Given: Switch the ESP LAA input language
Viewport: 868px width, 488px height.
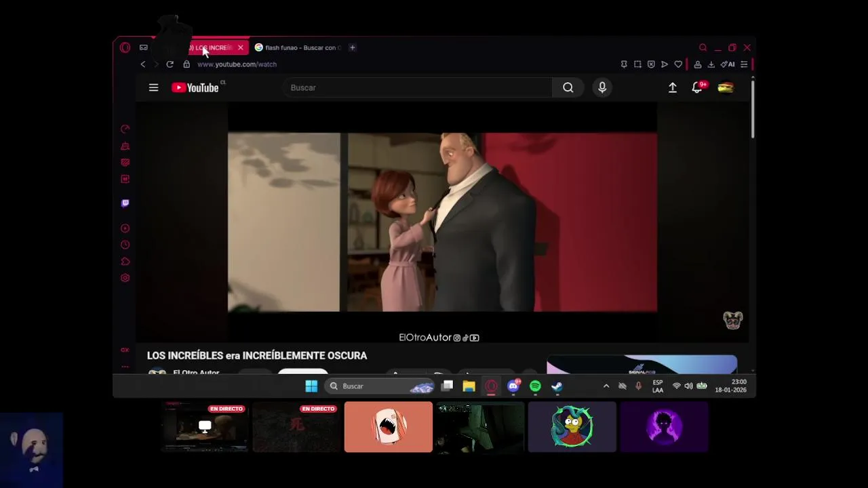Looking at the screenshot, I should [x=658, y=386].
